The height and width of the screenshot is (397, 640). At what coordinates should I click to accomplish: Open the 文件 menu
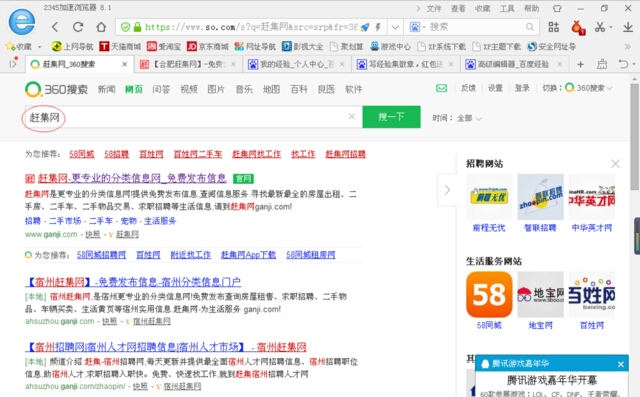point(434,8)
